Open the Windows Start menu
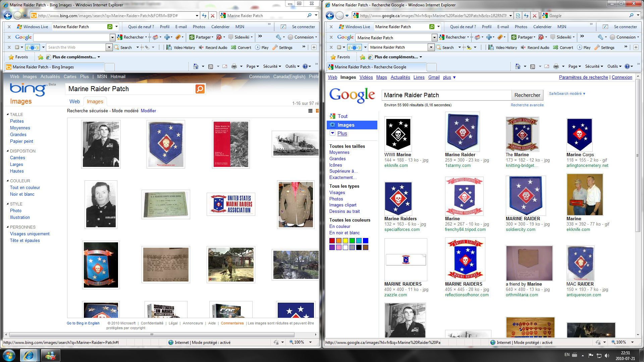The height and width of the screenshot is (362, 644). tap(9, 356)
